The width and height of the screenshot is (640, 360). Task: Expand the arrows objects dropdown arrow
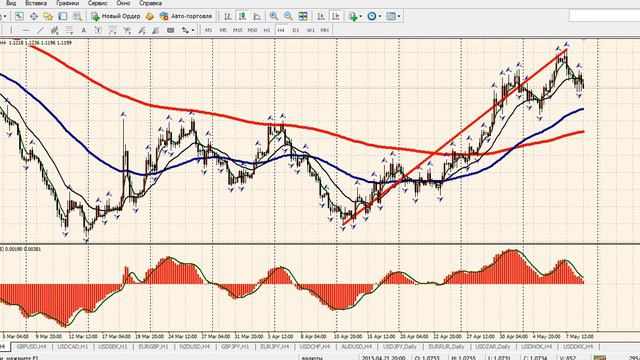click(x=193, y=30)
